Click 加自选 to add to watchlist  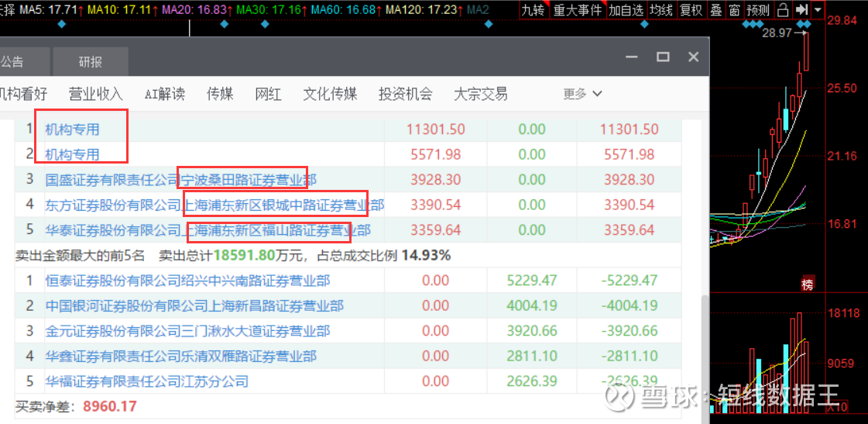pyautogui.click(x=626, y=9)
